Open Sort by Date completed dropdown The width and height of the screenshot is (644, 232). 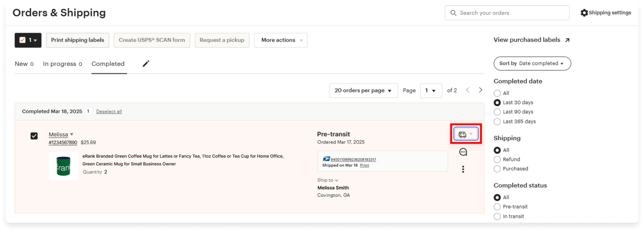(x=532, y=63)
